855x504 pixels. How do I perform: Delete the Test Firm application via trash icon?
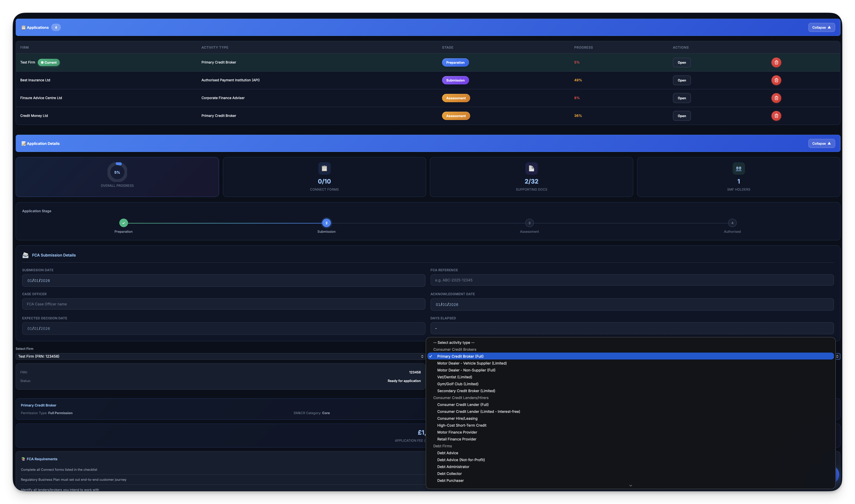(776, 63)
